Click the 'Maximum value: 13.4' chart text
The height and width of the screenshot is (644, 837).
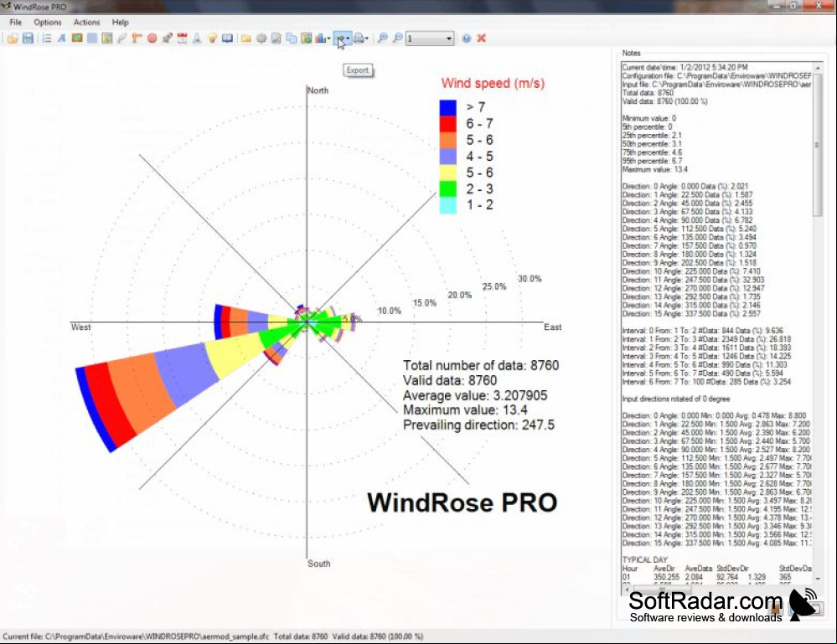(x=465, y=410)
